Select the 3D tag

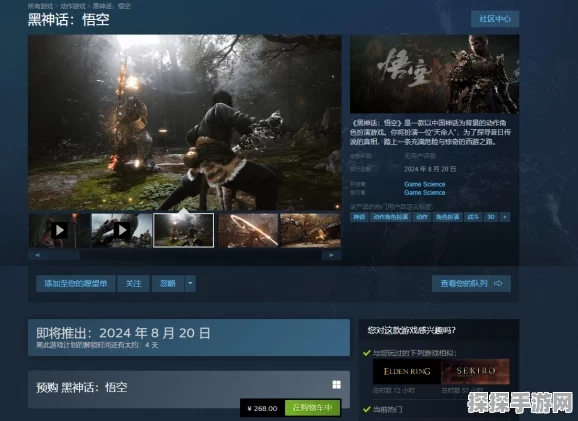491,217
